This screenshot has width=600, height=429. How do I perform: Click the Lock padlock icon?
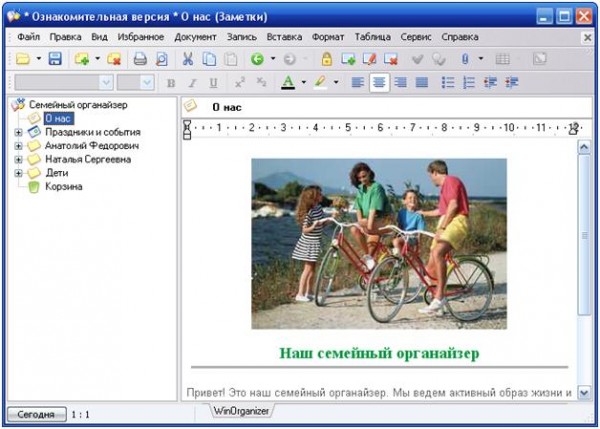(x=326, y=59)
